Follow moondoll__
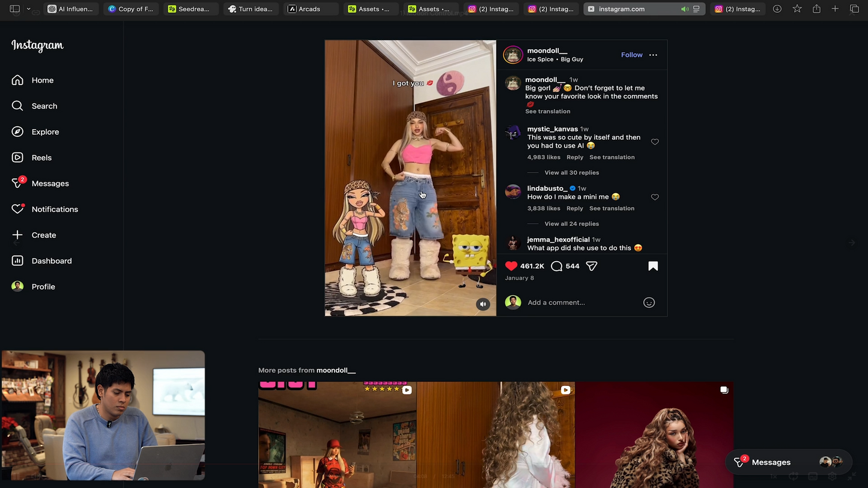 [632, 55]
